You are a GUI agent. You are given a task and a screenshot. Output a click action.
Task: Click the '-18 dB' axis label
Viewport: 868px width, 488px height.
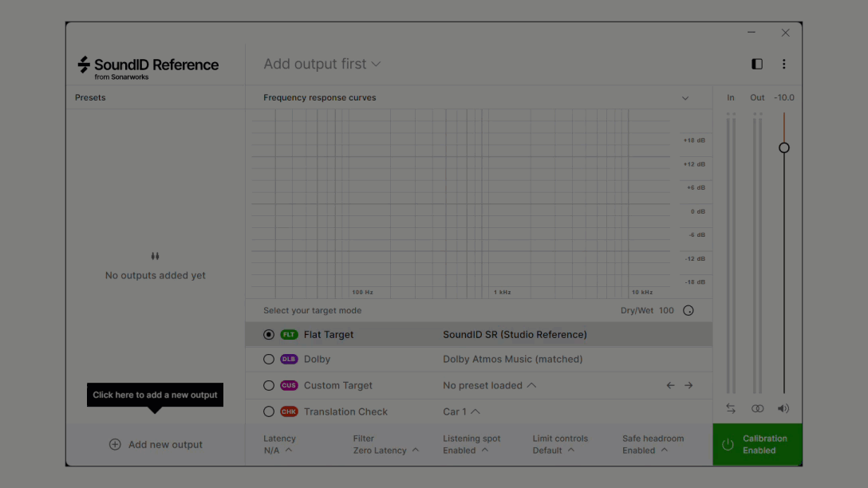[696, 282]
